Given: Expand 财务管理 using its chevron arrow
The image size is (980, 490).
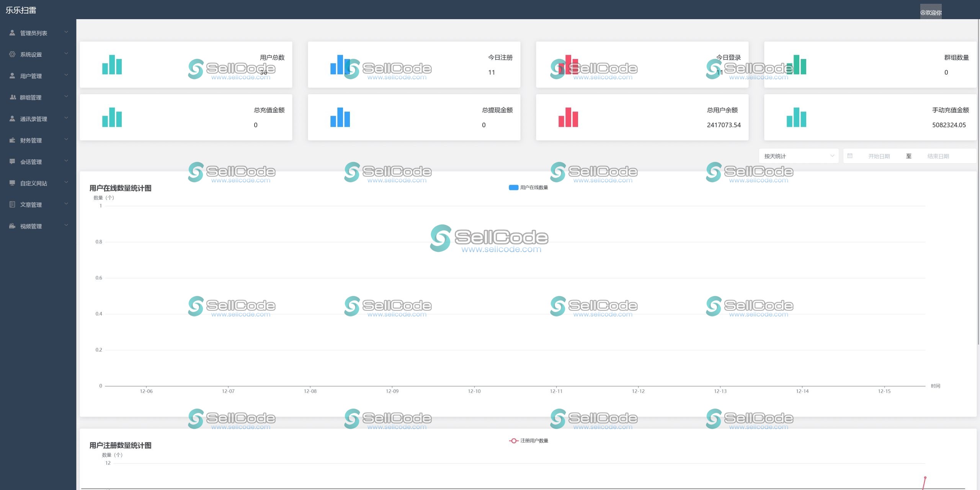Looking at the screenshot, I should 66,139.
